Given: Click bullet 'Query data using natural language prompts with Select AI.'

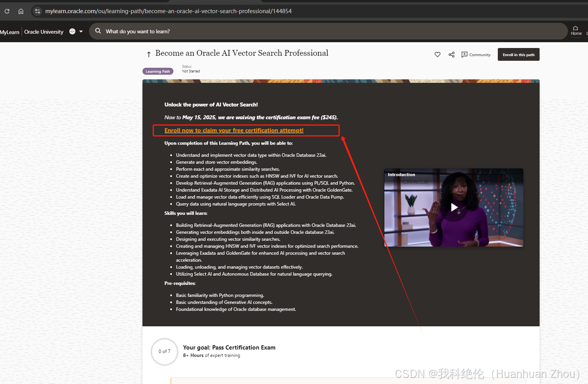Looking at the screenshot, I should pos(236,204).
